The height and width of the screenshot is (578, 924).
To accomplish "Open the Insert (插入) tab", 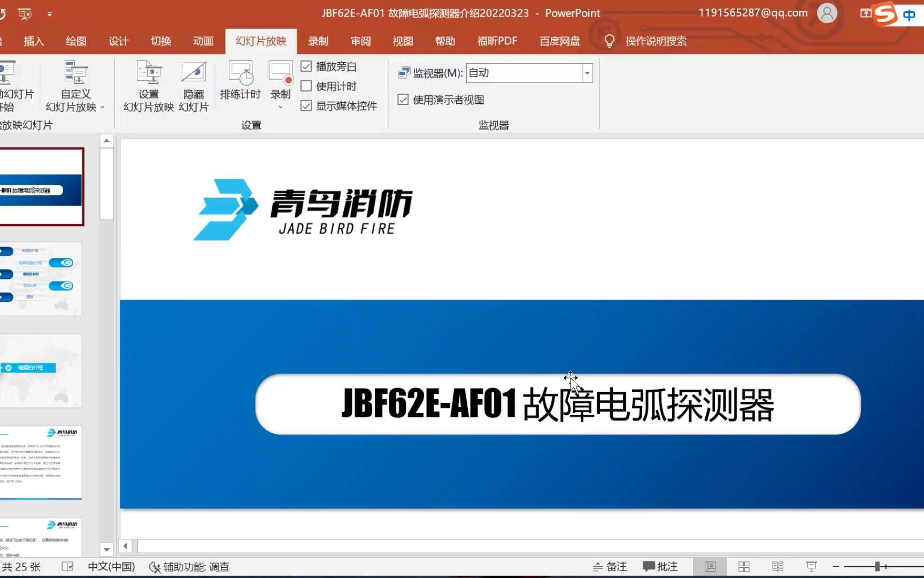I will [34, 41].
